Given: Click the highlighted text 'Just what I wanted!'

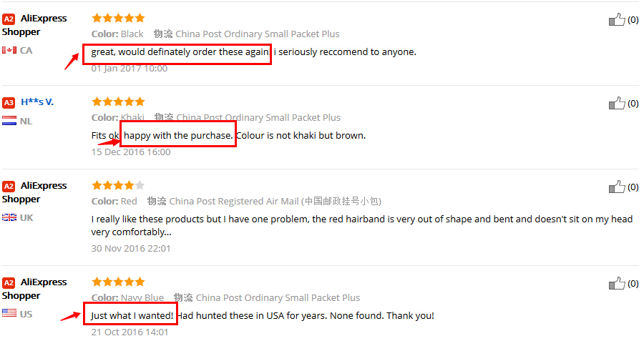Looking at the screenshot, I should point(132,315).
